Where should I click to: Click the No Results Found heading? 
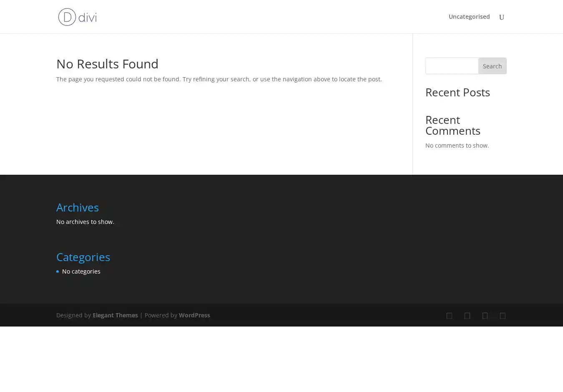(x=107, y=64)
